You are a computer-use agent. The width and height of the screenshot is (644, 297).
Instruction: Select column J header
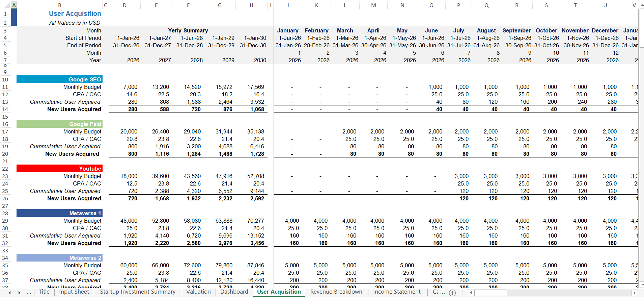[x=288, y=5]
